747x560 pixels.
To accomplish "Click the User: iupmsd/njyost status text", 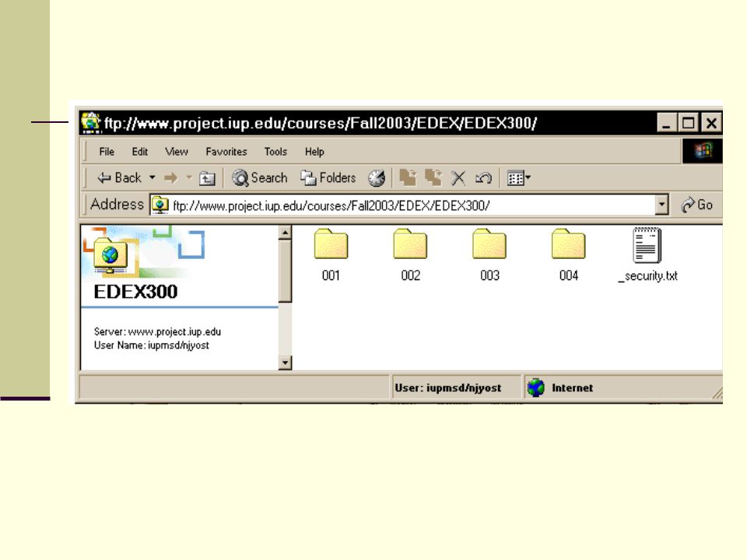I will [x=448, y=387].
